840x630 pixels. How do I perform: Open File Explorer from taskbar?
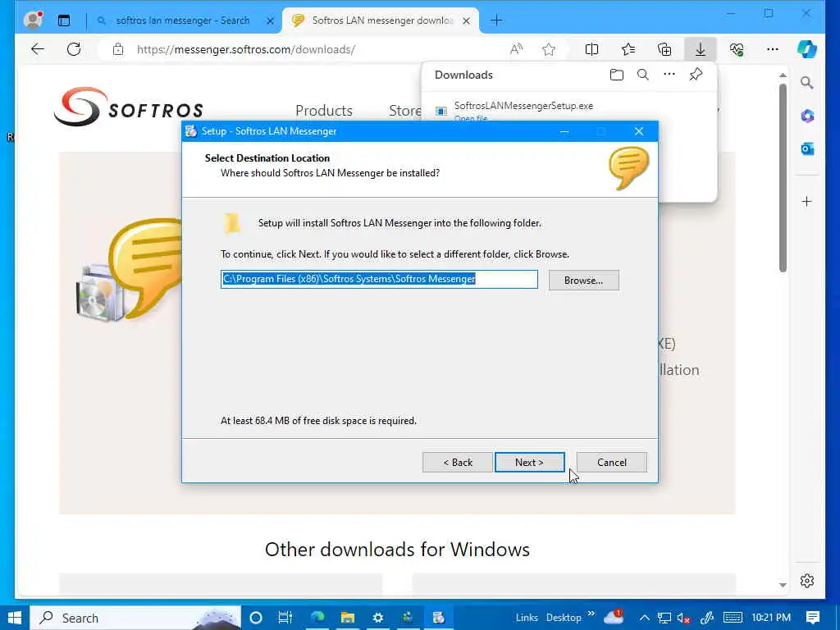[x=348, y=618]
